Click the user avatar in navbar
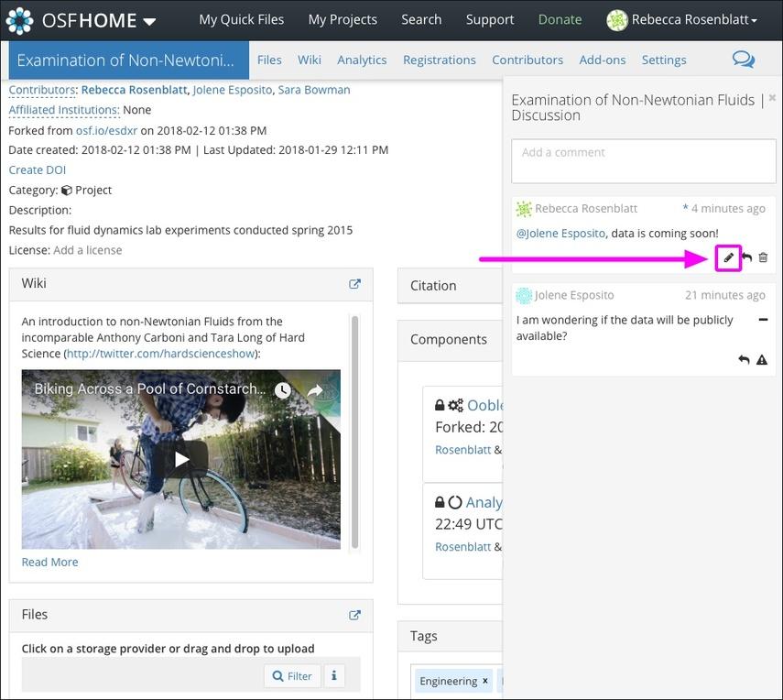This screenshot has height=700, width=783. (616, 20)
